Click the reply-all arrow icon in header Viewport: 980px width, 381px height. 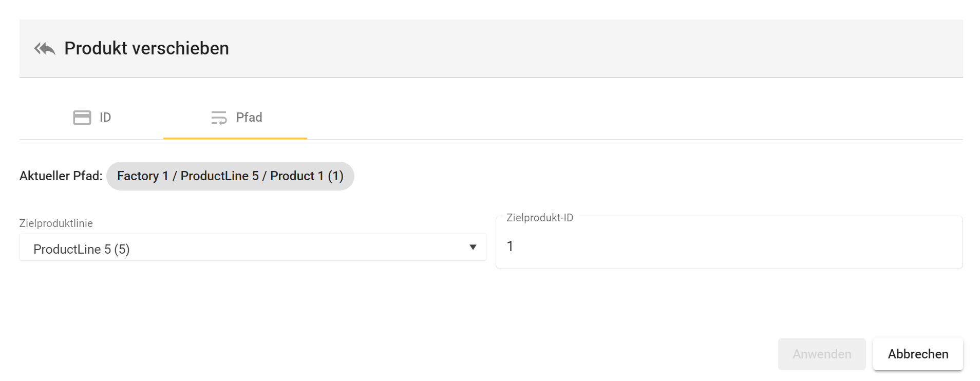tap(45, 49)
